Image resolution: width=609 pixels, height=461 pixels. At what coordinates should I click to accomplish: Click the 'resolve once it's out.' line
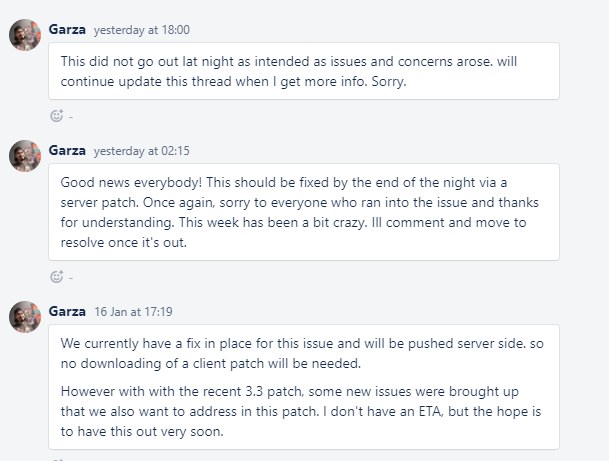coord(124,243)
